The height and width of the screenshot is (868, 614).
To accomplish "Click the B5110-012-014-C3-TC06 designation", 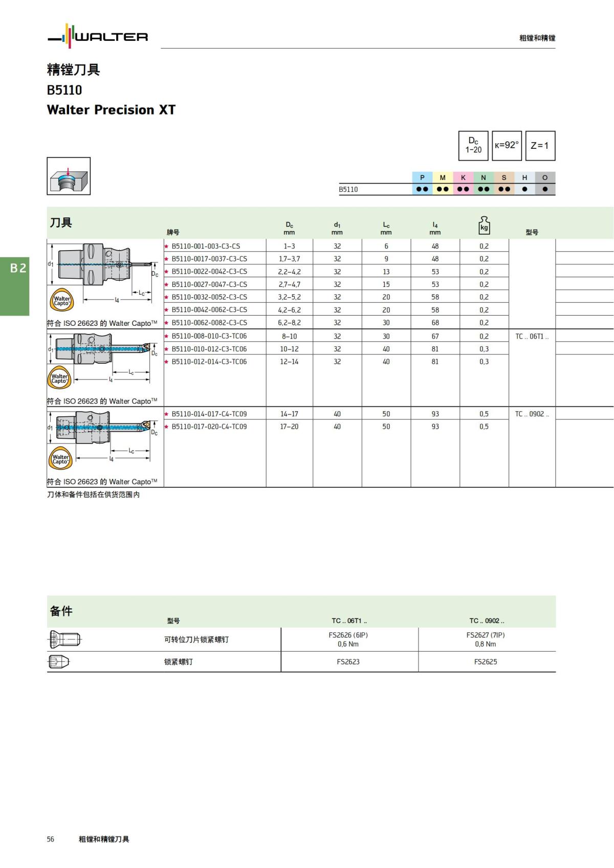I will point(209,362).
